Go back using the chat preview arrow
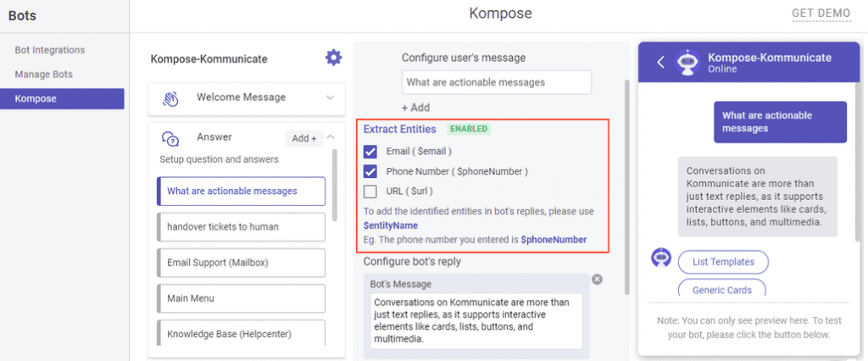 click(x=659, y=62)
